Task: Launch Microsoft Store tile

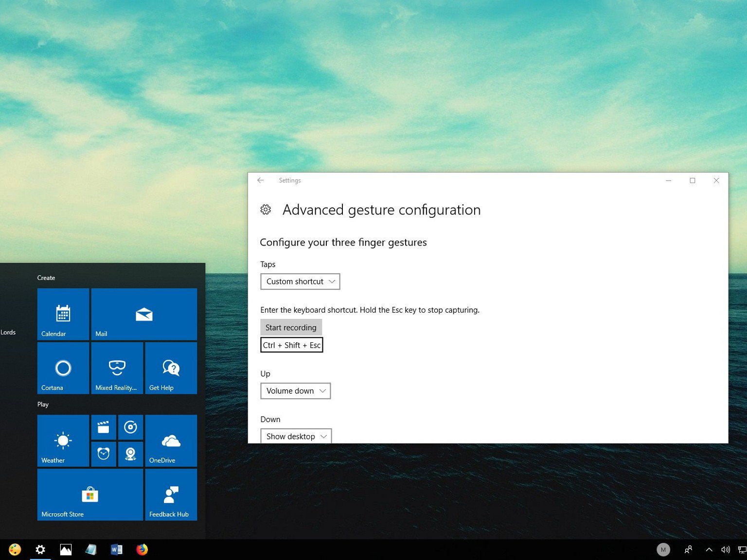Action: (x=90, y=495)
